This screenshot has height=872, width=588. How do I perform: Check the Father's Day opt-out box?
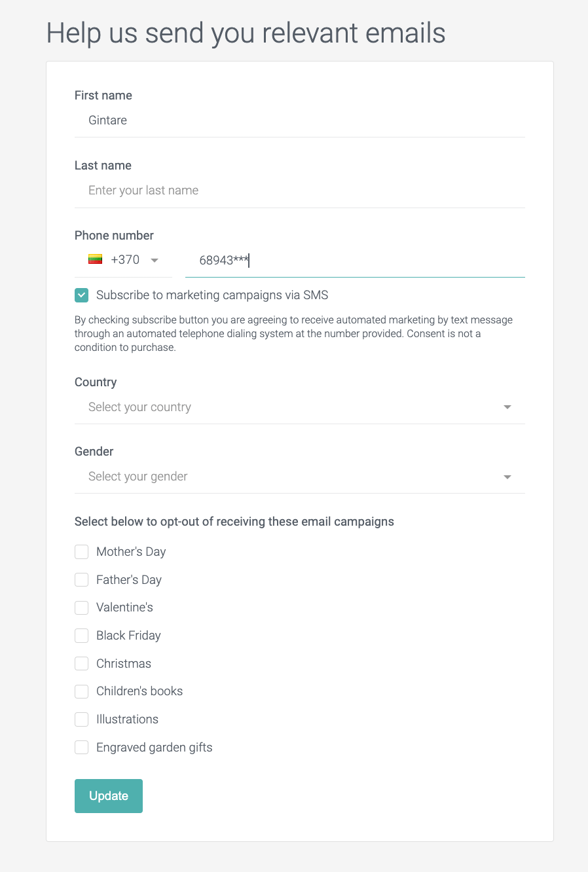81,580
